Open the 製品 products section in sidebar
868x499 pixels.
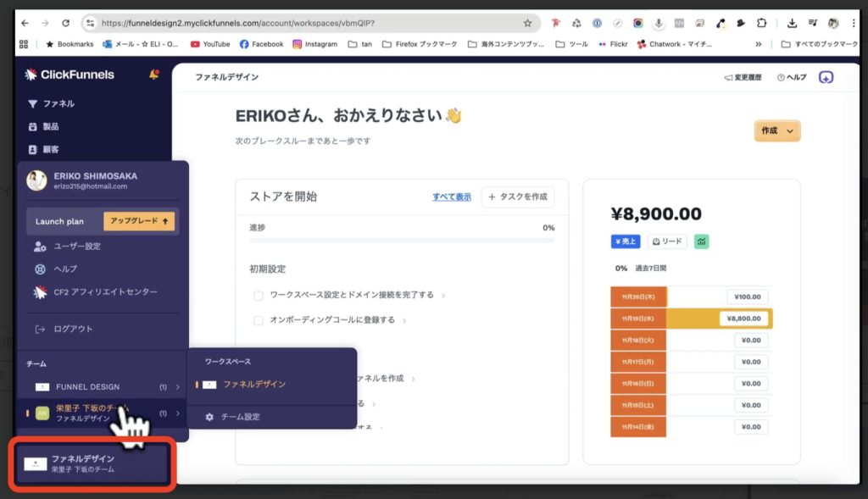pos(34,127)
